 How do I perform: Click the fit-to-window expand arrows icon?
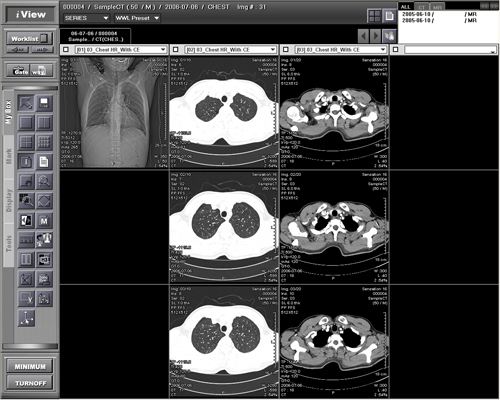(x=44, y=201)
